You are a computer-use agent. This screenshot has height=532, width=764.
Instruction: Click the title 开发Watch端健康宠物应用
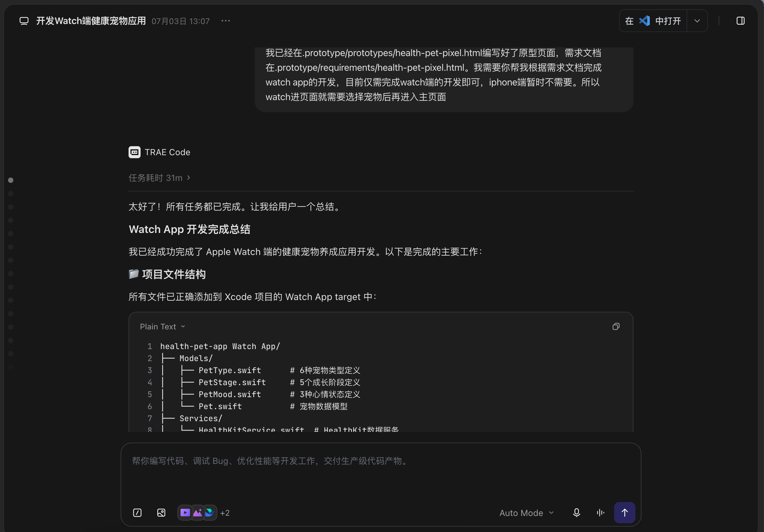[91, 21]
